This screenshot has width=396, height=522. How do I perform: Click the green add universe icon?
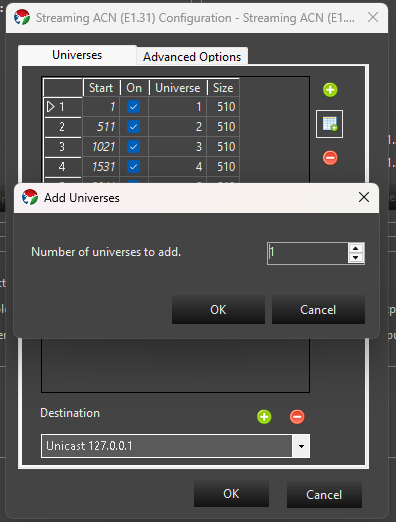[330, 90]
